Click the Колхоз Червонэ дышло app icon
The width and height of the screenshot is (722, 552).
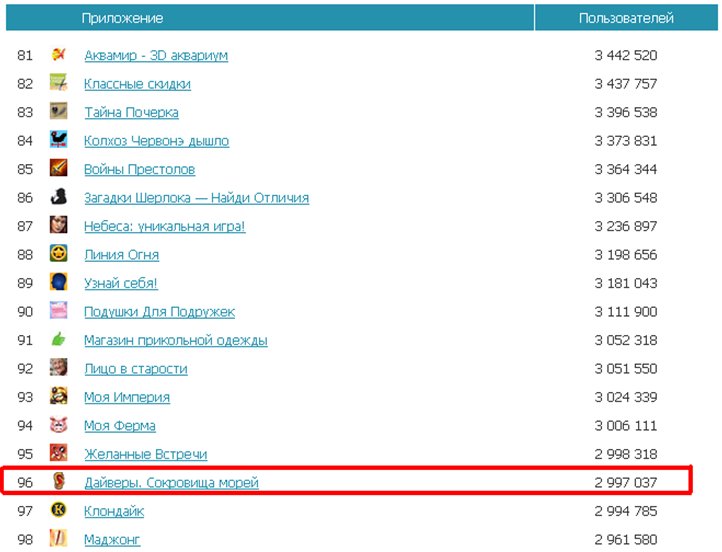pyautogui.click(x=58, y=140)
